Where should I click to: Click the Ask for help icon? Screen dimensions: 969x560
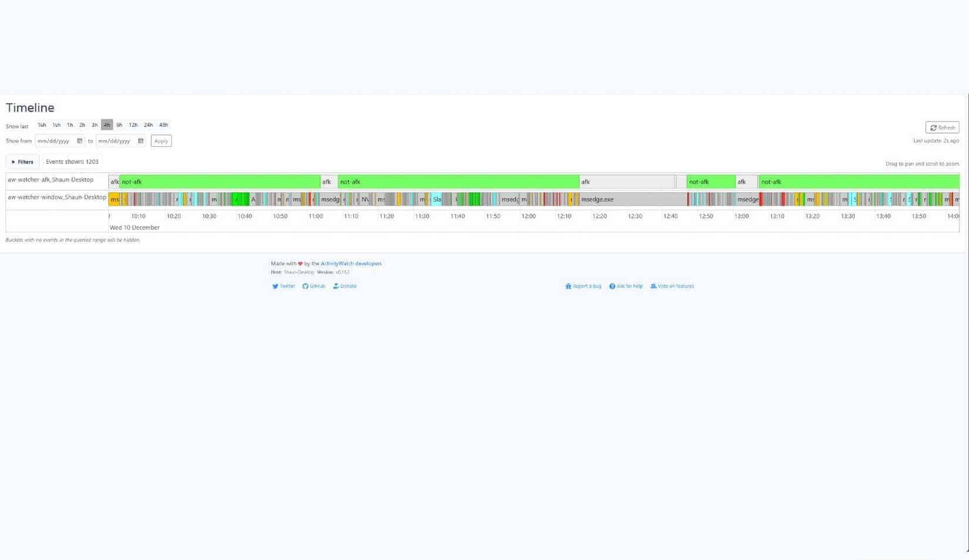[x=612, y=286]
